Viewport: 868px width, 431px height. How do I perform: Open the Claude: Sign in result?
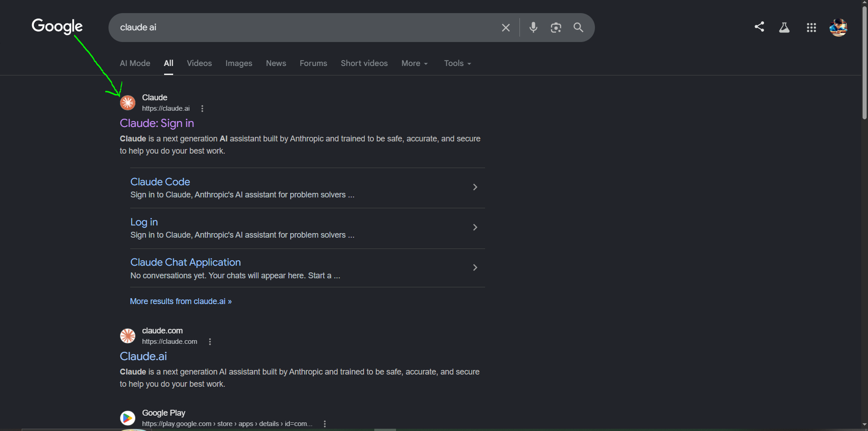click(157, 123)
